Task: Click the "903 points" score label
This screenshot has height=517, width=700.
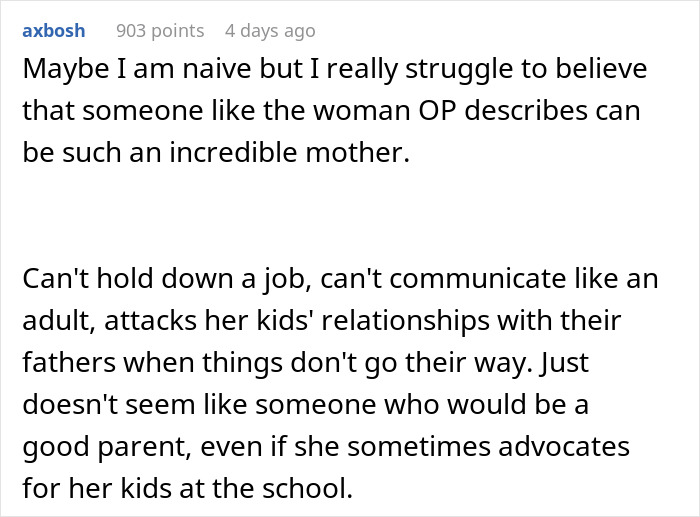Action: tap(160, 30)
